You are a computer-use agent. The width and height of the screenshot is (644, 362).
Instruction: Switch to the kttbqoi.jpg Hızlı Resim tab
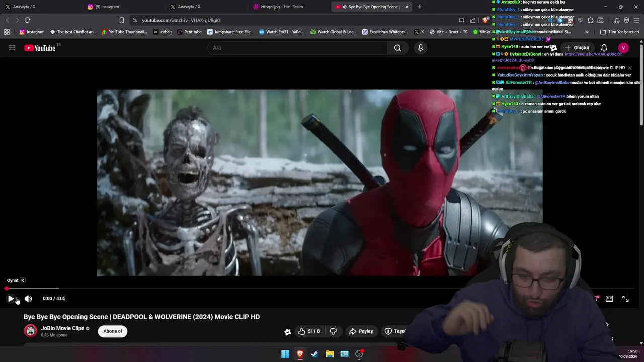click(x=288, y=7)
